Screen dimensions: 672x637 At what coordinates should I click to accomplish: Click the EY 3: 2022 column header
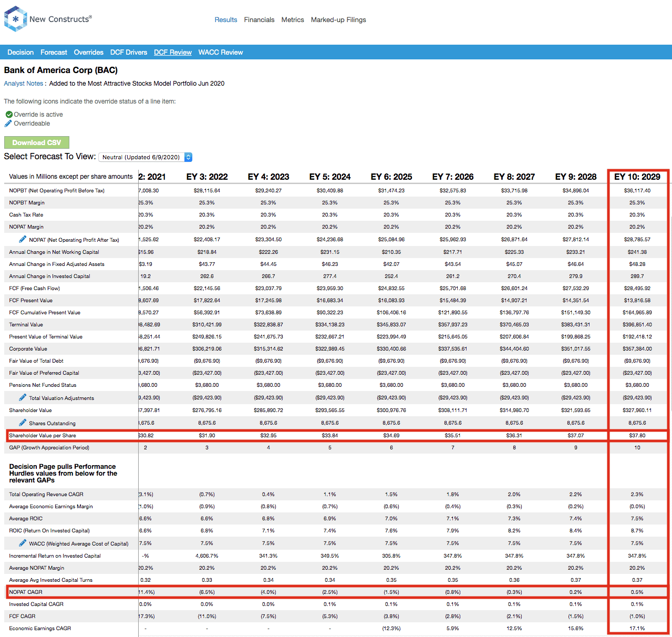(207, 177)
